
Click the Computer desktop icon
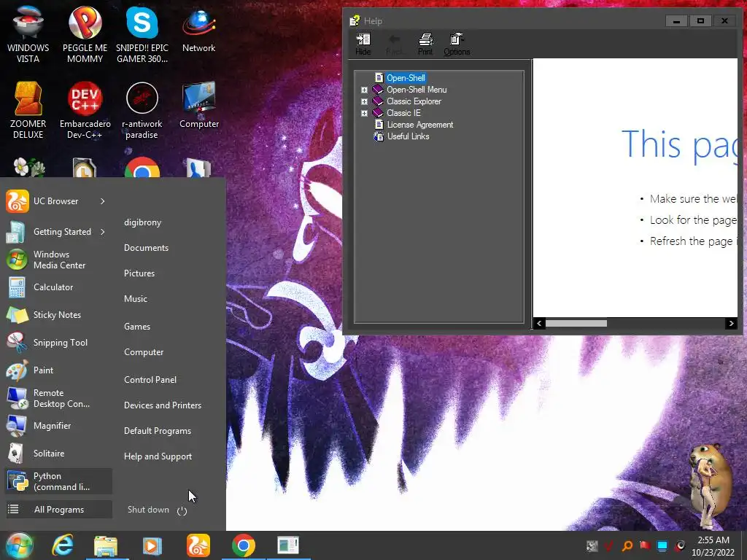pyautogui.click(x=199, y=105)
